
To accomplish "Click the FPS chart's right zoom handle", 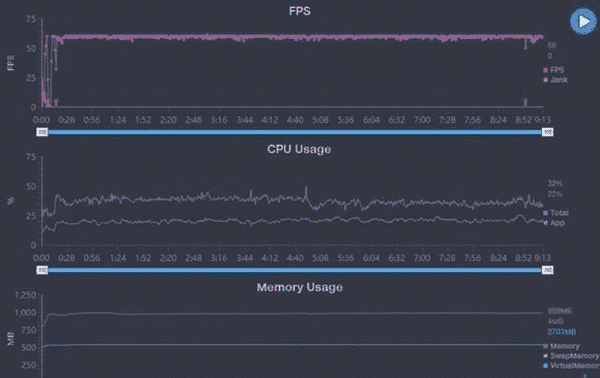I will click(548, 132).
